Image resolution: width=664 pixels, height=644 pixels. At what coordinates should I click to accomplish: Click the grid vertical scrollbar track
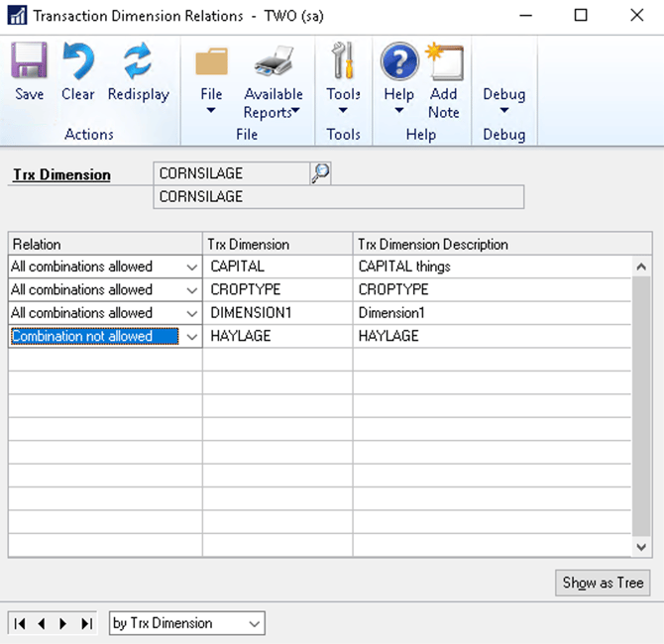tap(641, 406)
